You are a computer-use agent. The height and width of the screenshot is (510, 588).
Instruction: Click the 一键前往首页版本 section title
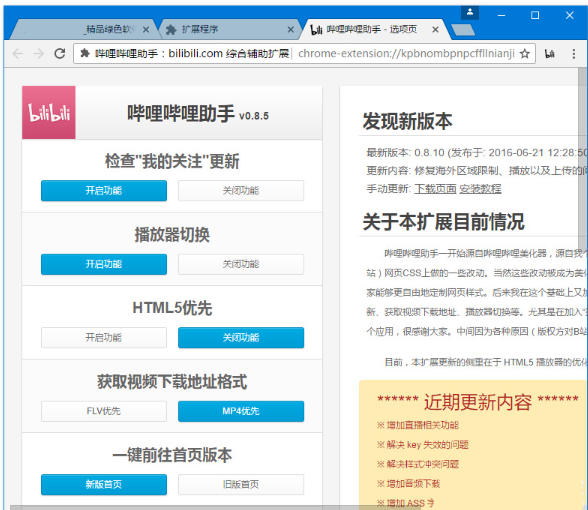pos(172,455)
